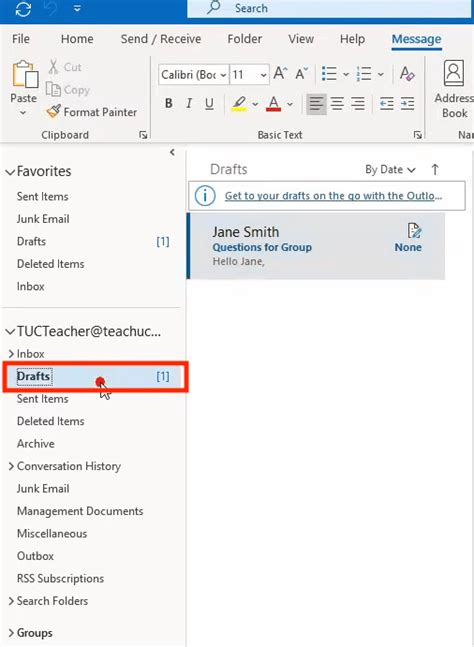Open the Questions for Group draft
474x647 pixels.
pos(316,246)
